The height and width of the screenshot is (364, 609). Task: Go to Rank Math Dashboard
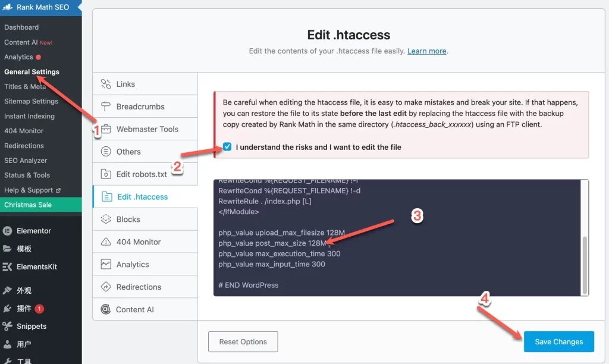tap(21, 27)
